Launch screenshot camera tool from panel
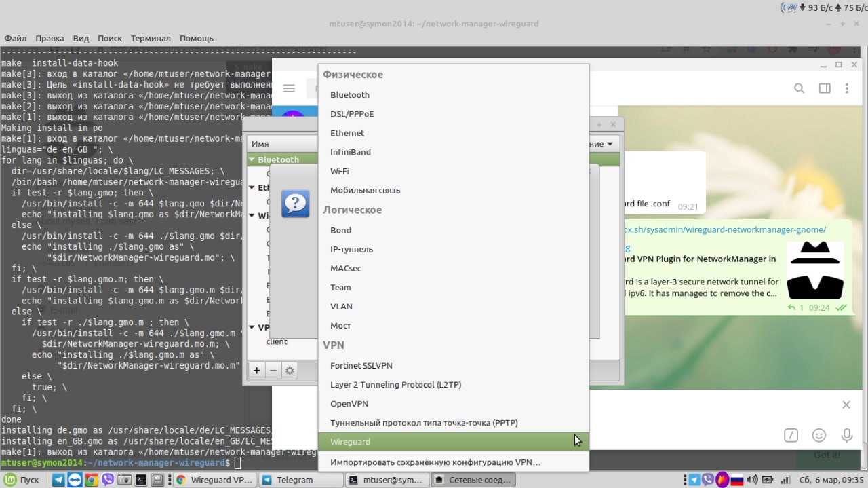 click(x=124, y=480)
